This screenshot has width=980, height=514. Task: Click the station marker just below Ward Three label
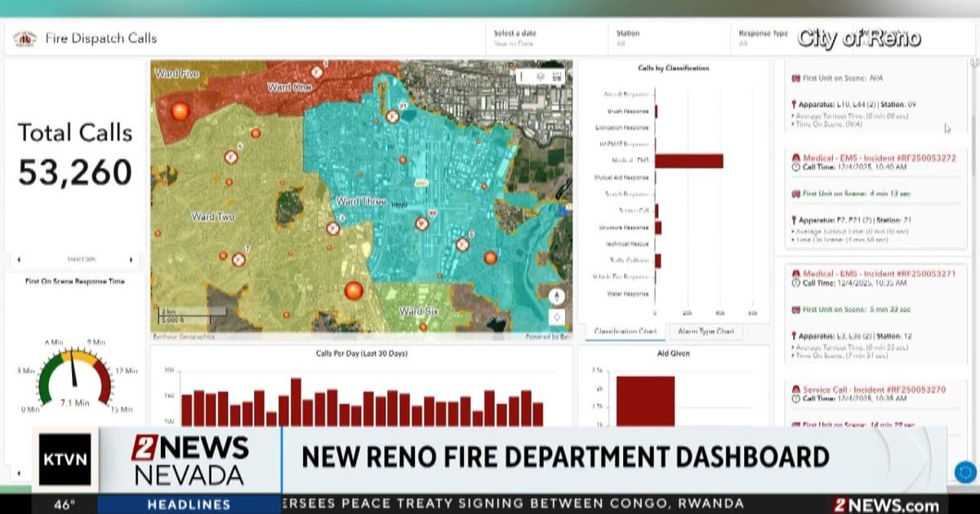pos(421,223)
